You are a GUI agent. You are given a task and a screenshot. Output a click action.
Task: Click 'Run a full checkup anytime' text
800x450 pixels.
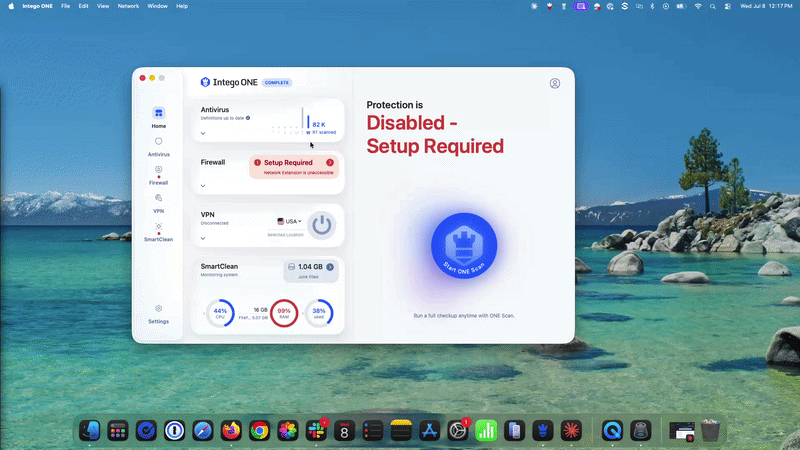464,316
